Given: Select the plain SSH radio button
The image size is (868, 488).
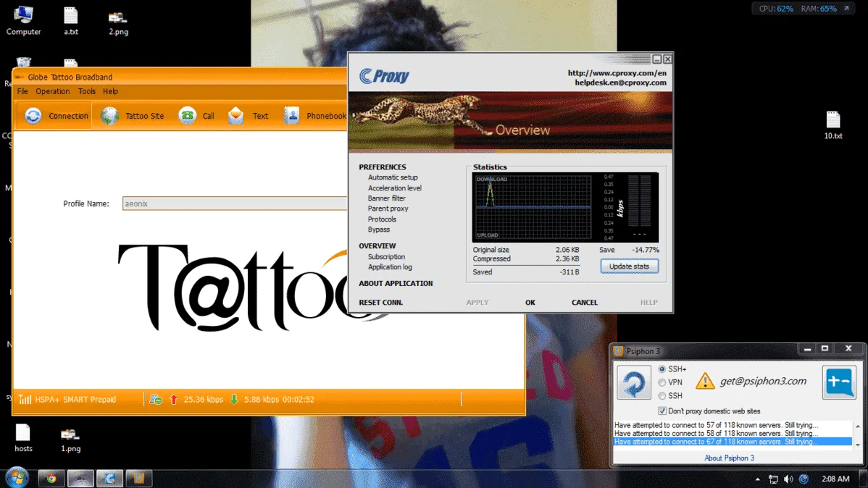Looking at the screenshot, I should [x=662, y=395].
